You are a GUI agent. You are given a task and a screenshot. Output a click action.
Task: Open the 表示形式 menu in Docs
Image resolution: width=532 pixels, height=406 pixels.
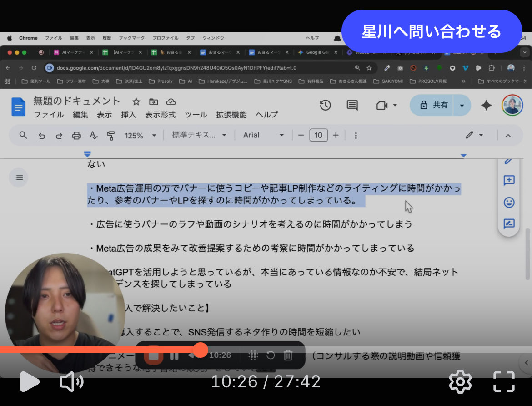[160, 115]
